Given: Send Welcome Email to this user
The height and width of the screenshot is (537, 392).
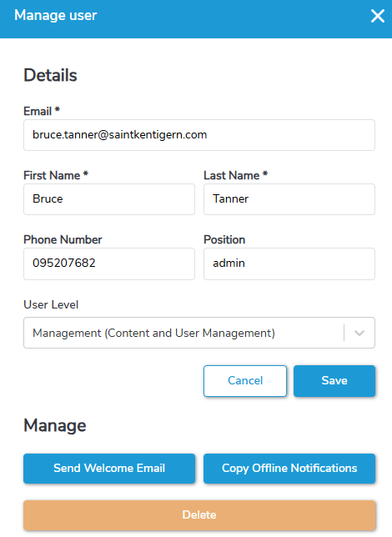Looking at the screenshot, I should point(109,469).
